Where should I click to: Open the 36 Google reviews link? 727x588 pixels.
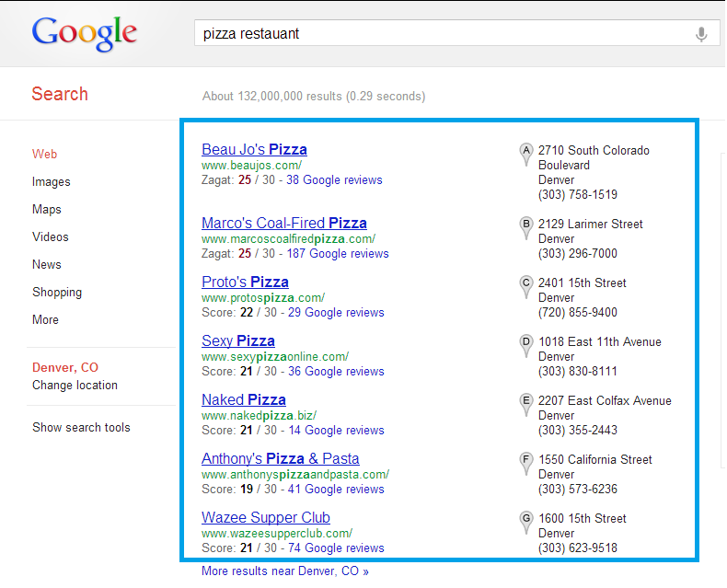[x=336, y=372]
